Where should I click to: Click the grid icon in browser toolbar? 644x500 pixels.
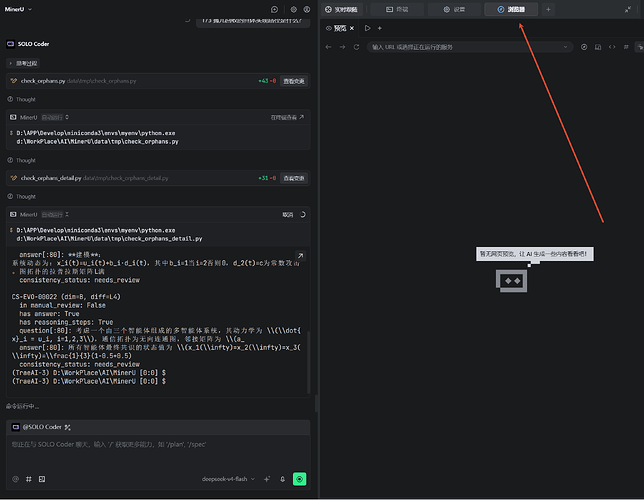(x=626, y=47)
